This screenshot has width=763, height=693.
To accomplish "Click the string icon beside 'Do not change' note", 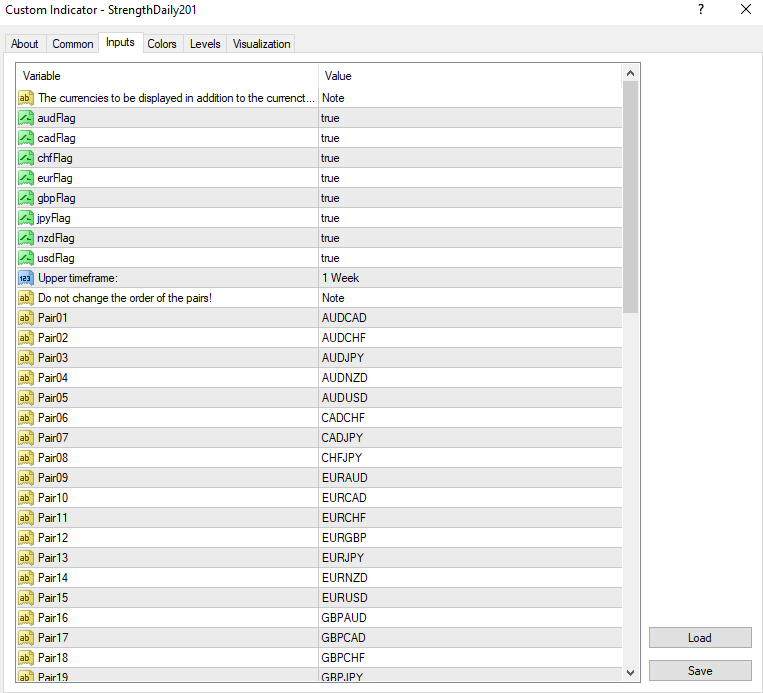I will (x=26, y=298).
